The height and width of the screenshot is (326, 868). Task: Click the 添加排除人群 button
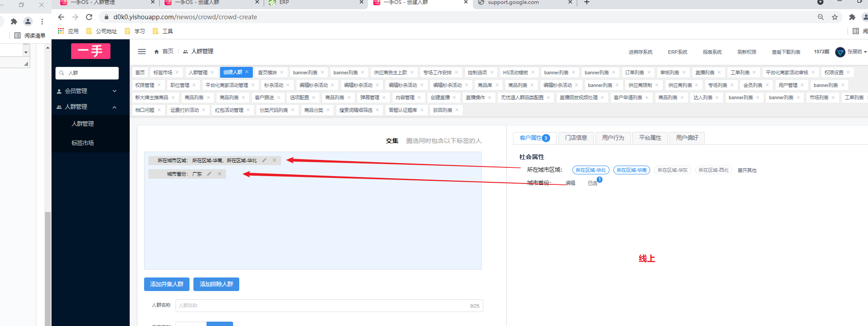(217, 284)
